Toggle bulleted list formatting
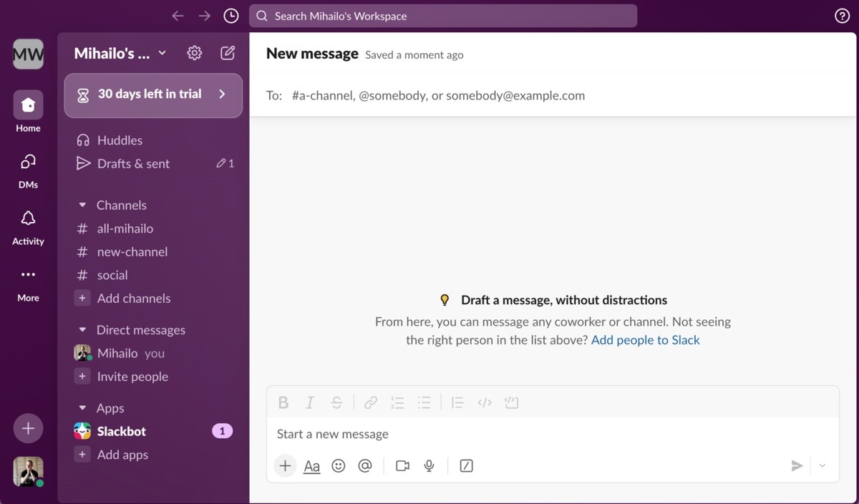Image resolution: width=859 pixels, height=504 pixels. 424,403
